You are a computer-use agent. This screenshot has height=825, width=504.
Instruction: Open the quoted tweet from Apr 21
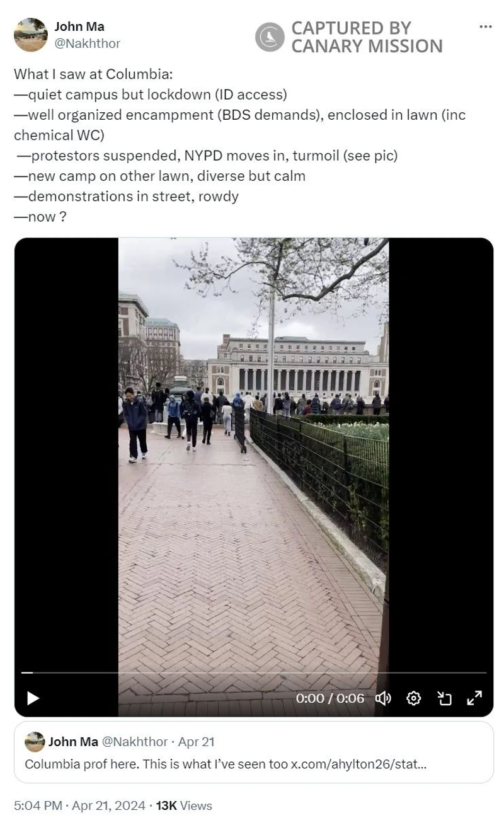coord(254,752)
